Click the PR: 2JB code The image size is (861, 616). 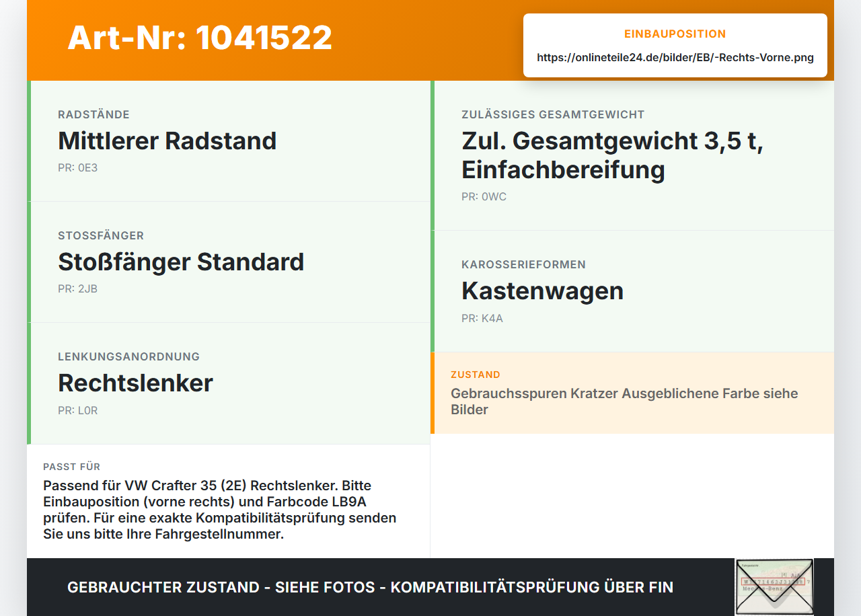pos(78,288)
